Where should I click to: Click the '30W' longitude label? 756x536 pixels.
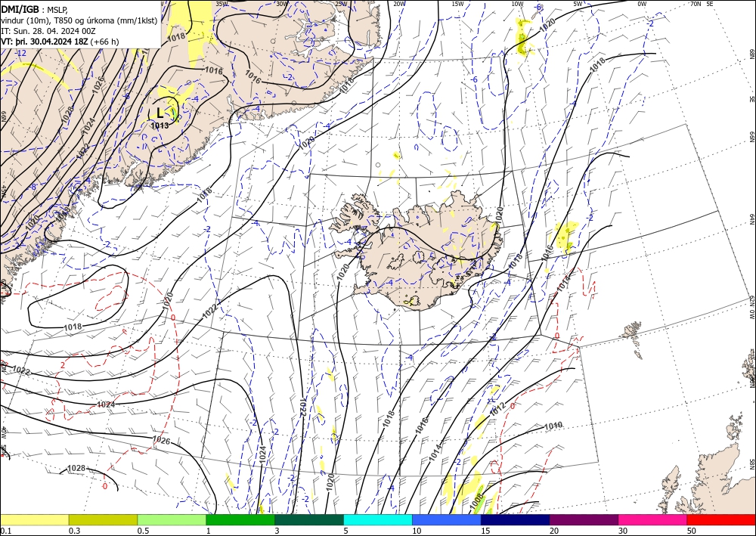click(282, 4)
